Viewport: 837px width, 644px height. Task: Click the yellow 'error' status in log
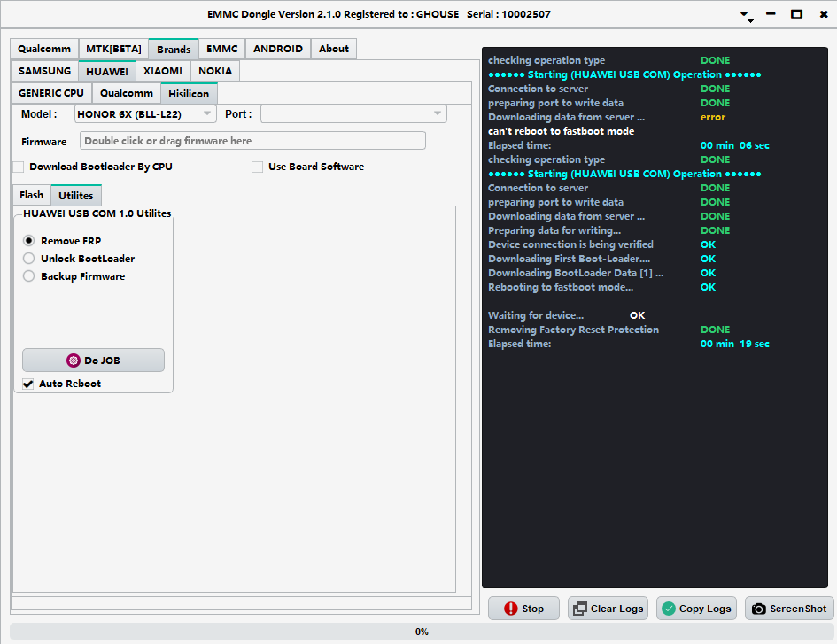713,117
